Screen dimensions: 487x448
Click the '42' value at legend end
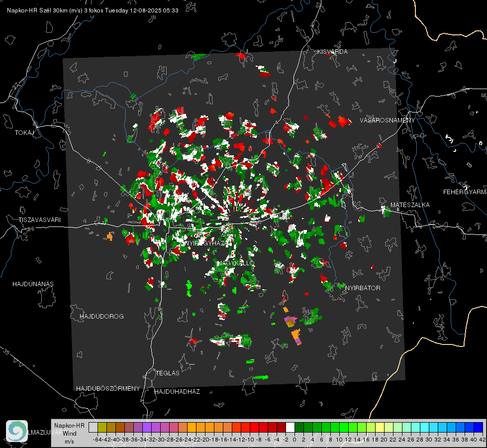pos(483,440)
